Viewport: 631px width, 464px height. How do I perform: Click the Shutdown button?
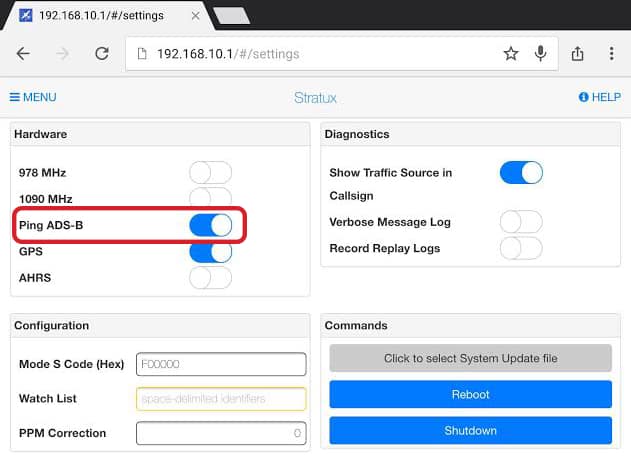coord(470,431)
